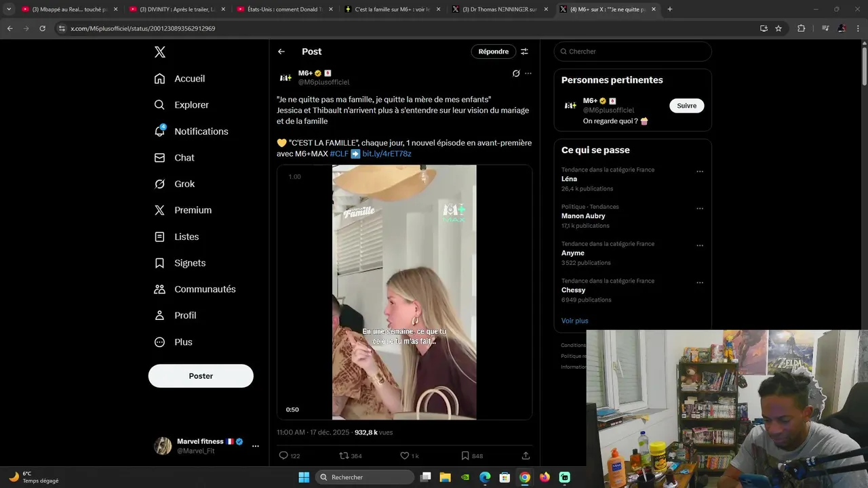This screenshot has width=868, height=488.
Task: Open Profil page
Action: click(175, 316)
